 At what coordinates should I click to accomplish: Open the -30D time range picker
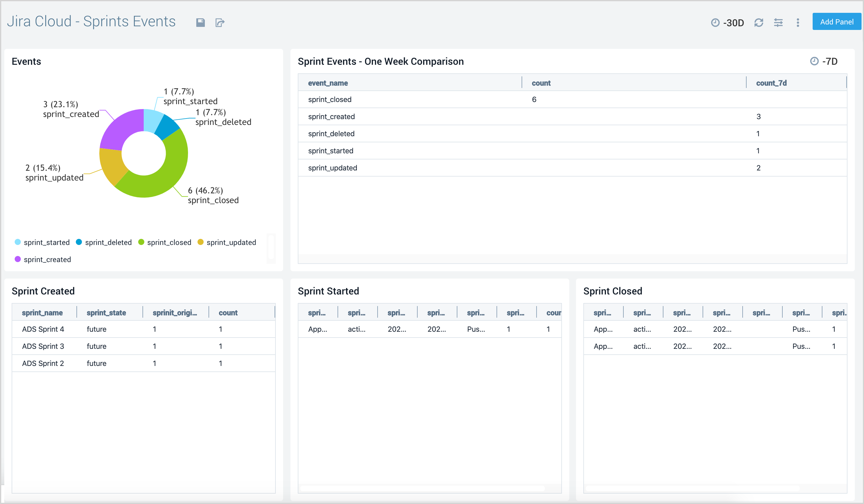(x=727, y=22)
